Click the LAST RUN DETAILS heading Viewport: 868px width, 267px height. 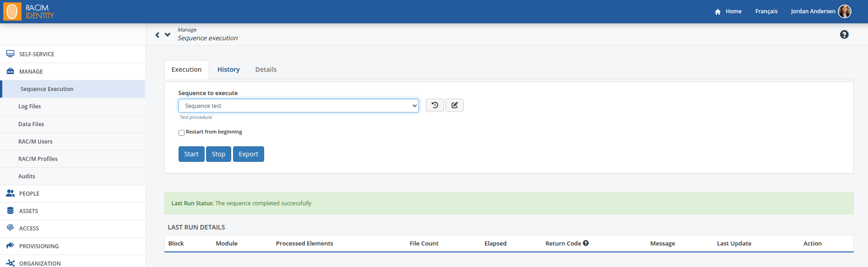(x=196, y=227)
